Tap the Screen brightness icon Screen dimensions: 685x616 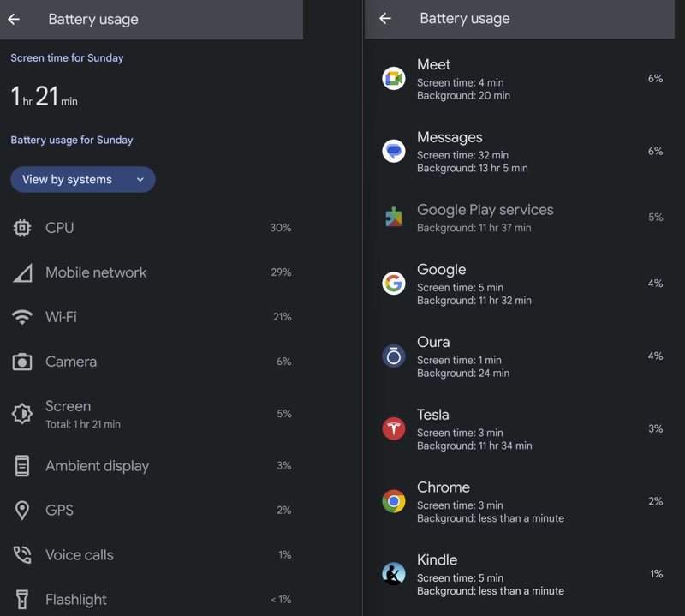tap(22, 414)
